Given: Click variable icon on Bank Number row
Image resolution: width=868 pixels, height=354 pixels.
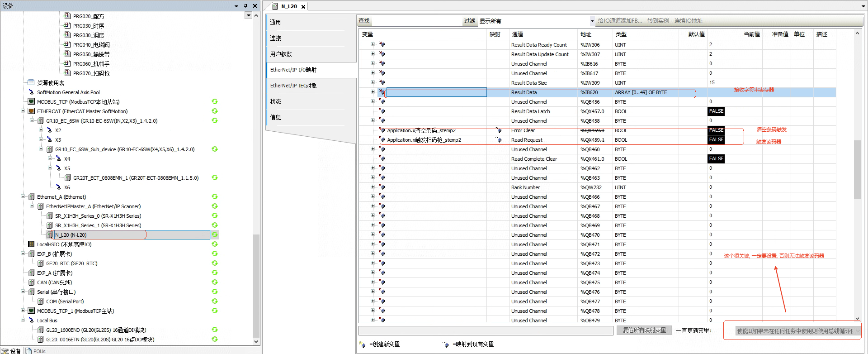Looking at the screenshot, I should 382,187.
